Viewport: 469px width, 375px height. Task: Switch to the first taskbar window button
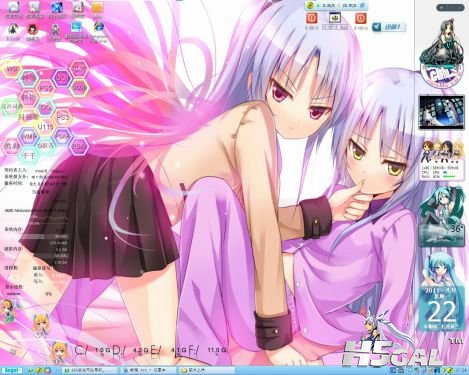coord(90,370)
